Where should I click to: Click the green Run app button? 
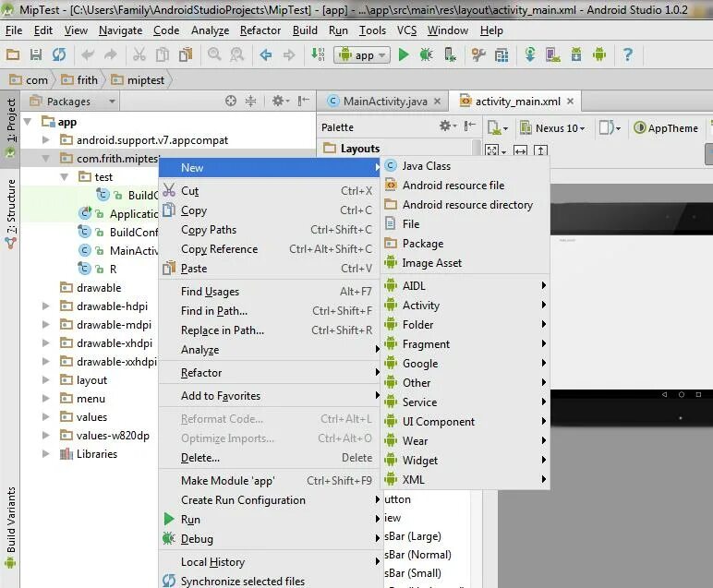[404, 55]
